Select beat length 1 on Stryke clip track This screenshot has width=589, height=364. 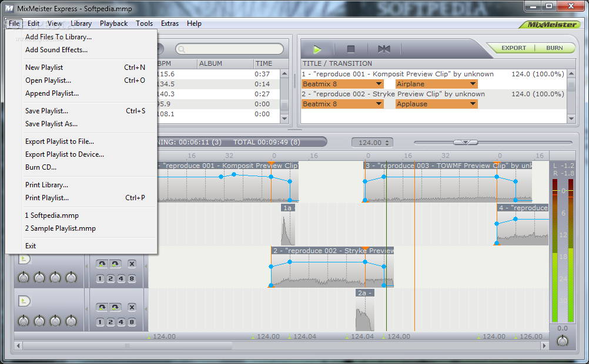click(x=100, y=278)
